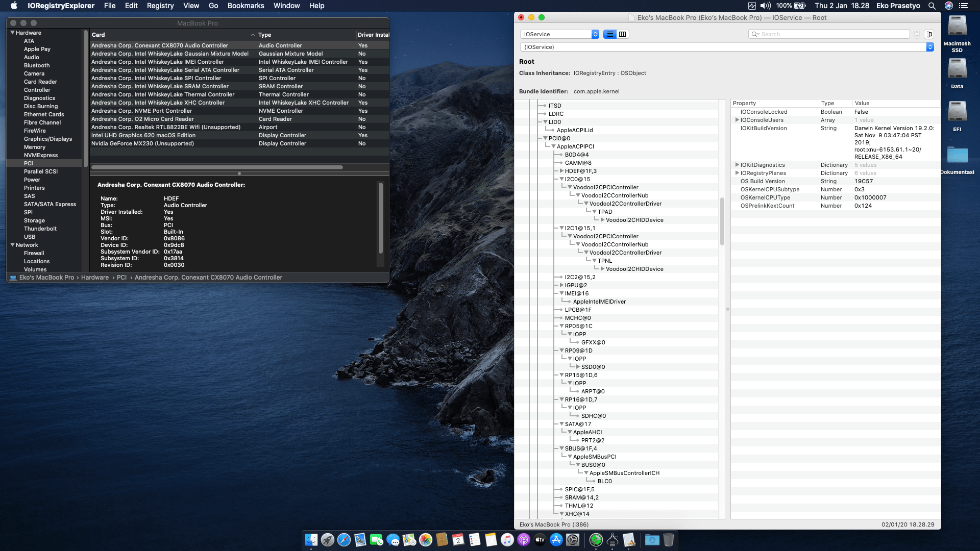This screenshot has width=980, height=551.
Task: Open the IOService plane dropdown
Action: pyautogui.click(x=559, y=34)
